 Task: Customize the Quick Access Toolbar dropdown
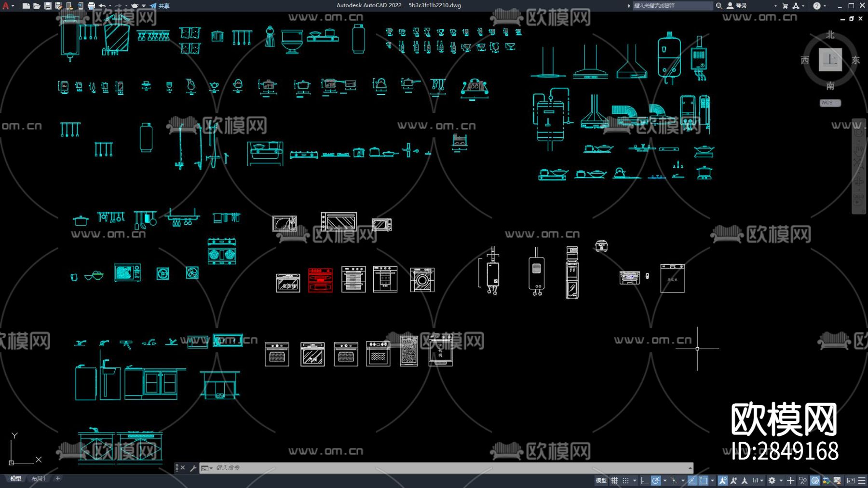pyautogui.click(x=144, y=6)
